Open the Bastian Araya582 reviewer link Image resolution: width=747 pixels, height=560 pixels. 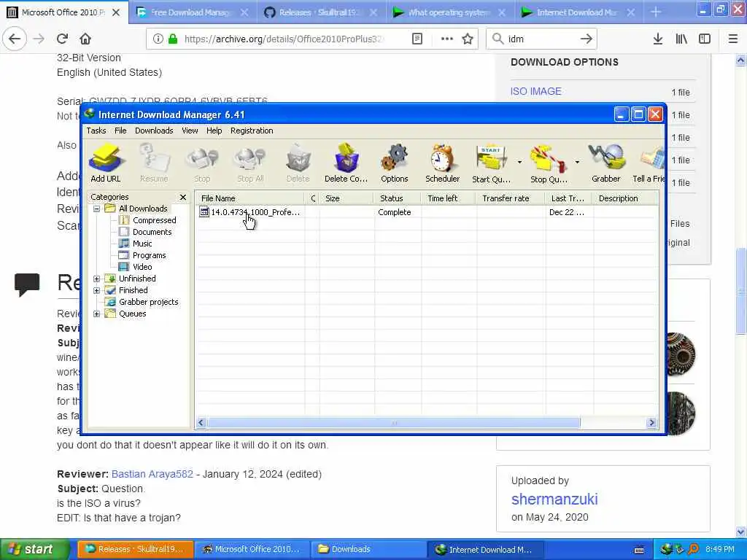click(x=152, y=474)
